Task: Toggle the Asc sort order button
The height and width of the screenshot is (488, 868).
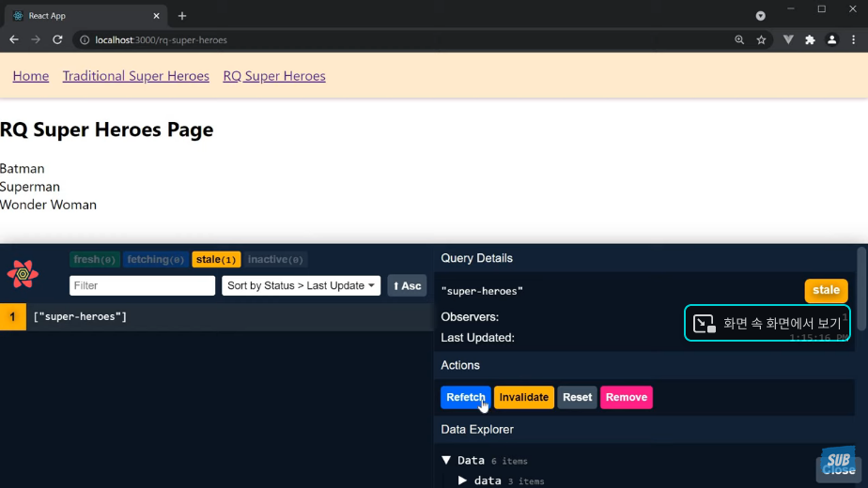Action: click(x=407, y=285)
